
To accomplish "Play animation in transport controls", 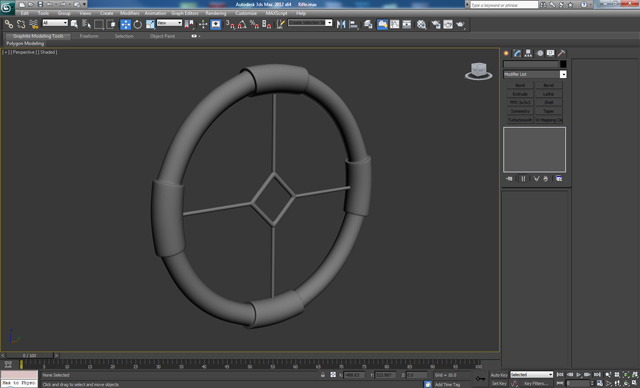I will pos(579,375).
